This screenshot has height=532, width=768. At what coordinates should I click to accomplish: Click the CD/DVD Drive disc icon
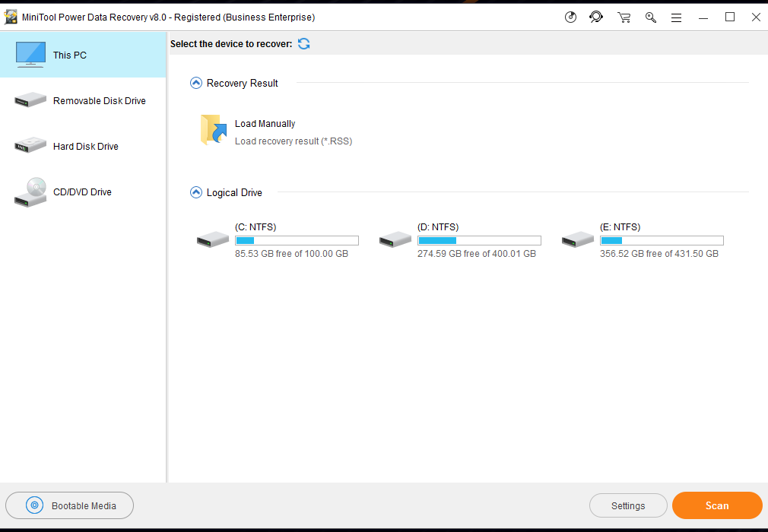coord(30,192)
